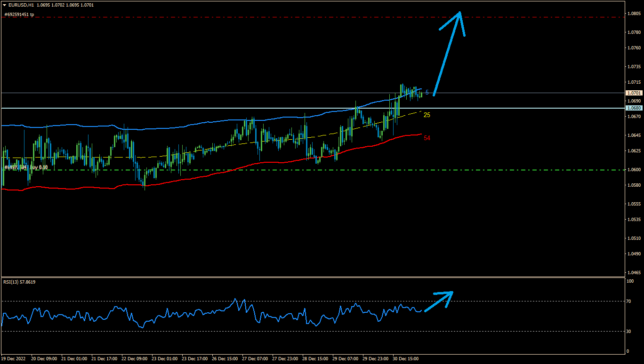Image resolution: width=644 pixels, height=364 pixels.
Task: Click the 1.0680 horizontal line price tag
Action: [634, 108]
